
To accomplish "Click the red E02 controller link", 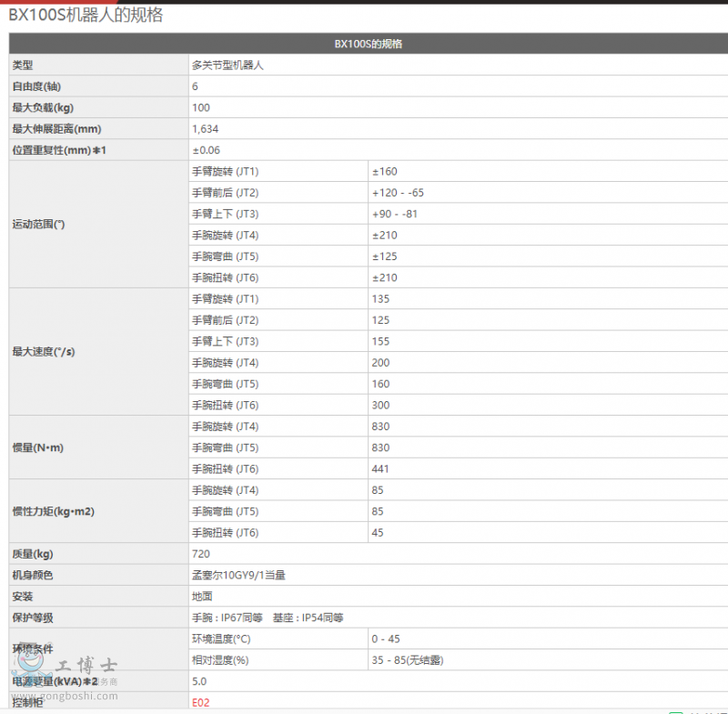I will click(x=201, y=702).
